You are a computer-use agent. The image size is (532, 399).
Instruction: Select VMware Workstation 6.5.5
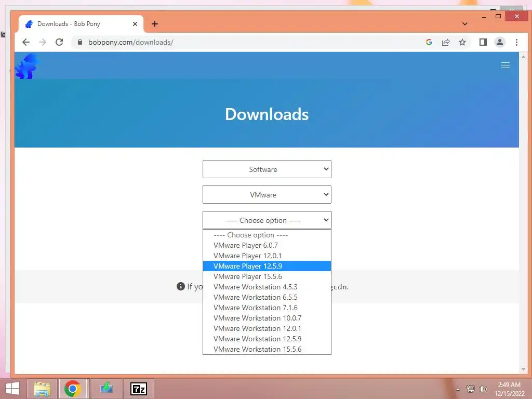267,297
